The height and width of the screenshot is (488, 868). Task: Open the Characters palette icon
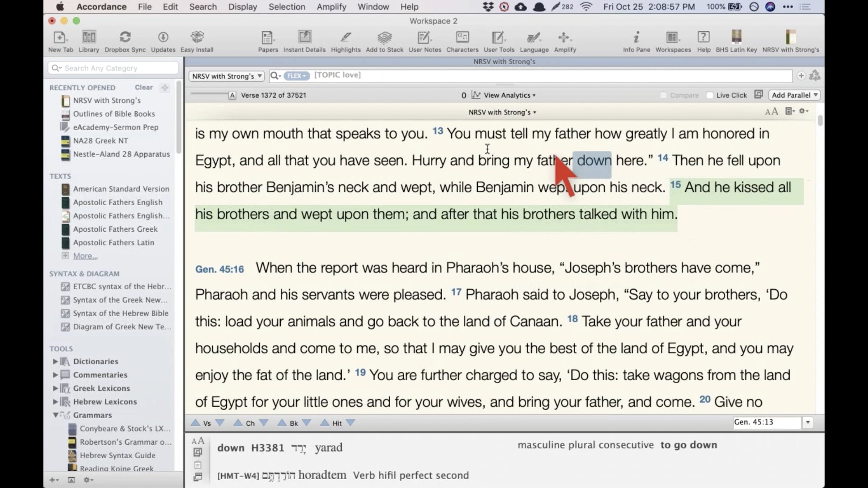tap(462, 38)
